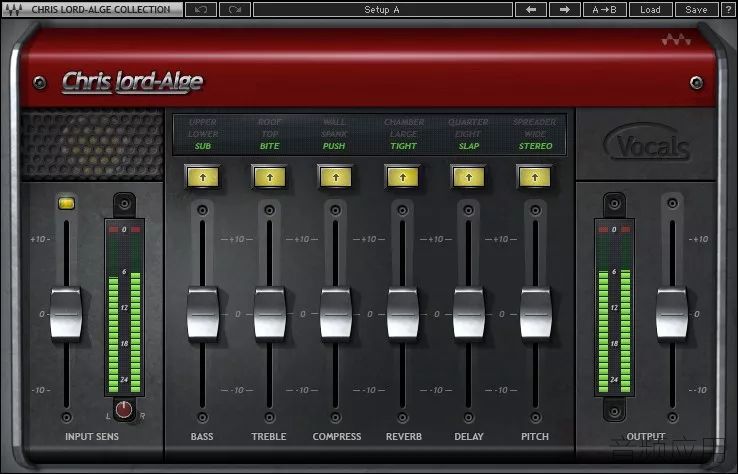The width and height of the screenshot is (738, 474).
Task: Click the Treble fader handle
Action: 270,314
